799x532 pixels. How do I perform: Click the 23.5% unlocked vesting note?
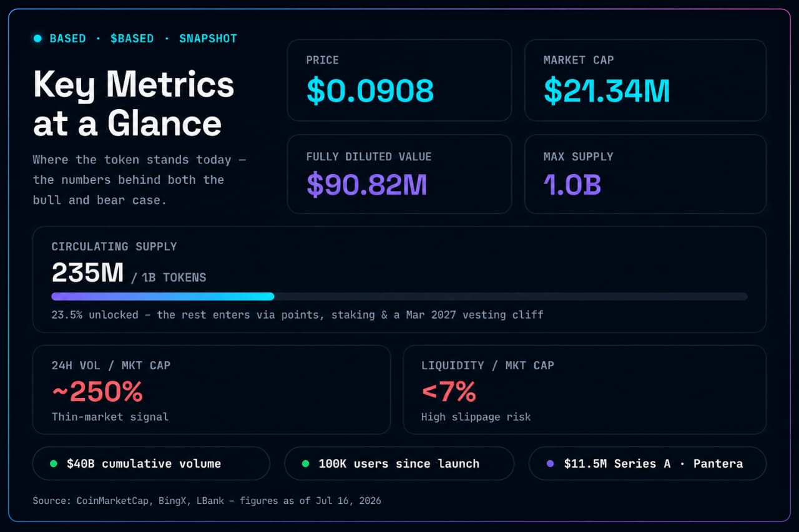297,314
